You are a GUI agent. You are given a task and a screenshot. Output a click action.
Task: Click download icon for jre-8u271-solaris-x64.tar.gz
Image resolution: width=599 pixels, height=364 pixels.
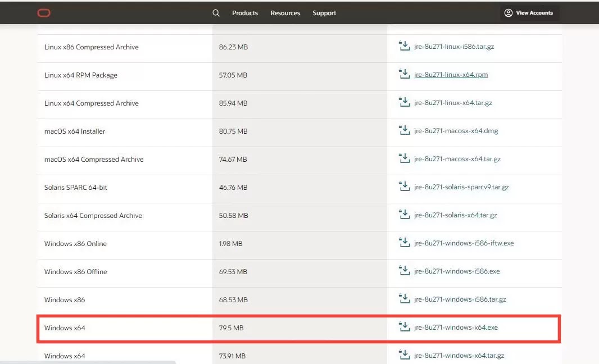404,214
